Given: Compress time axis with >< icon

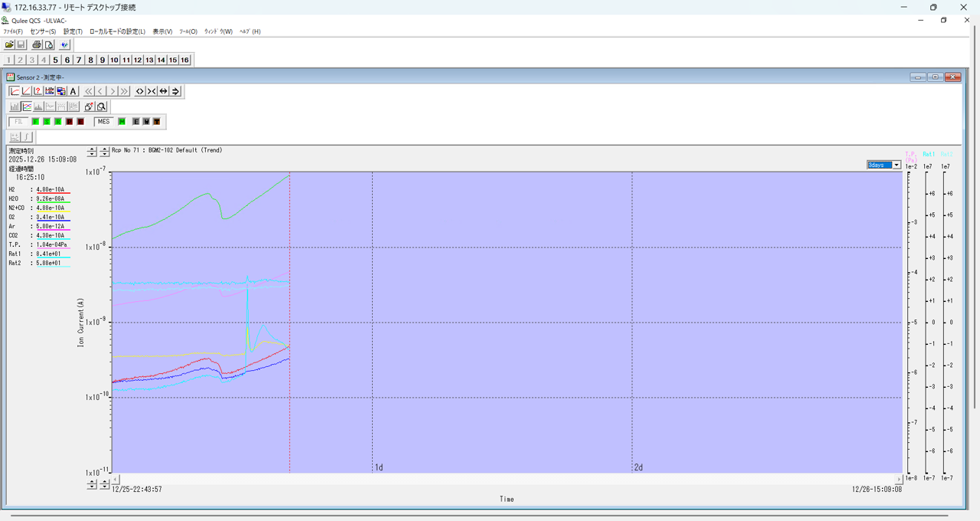Looking at the screenshot, I should [152, 91].
